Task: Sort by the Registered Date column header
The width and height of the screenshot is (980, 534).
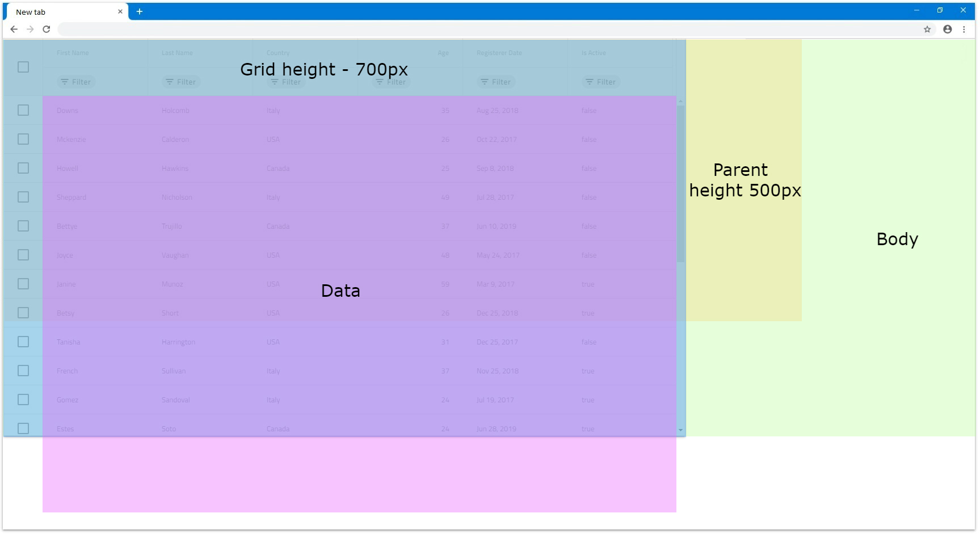Action: (499, 53)
